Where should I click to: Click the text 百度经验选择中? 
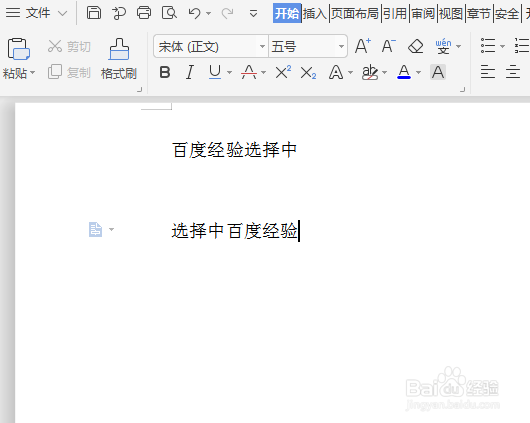[235, 150]
